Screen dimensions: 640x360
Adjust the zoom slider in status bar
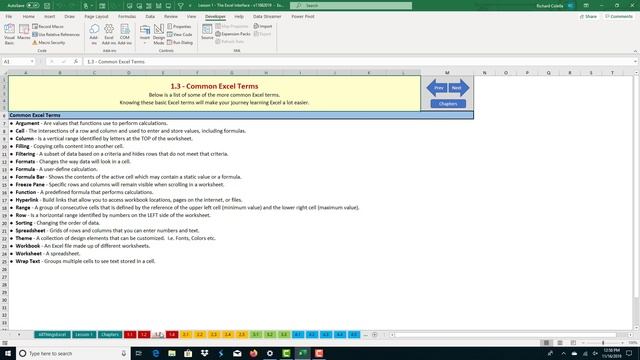[603, 343]
